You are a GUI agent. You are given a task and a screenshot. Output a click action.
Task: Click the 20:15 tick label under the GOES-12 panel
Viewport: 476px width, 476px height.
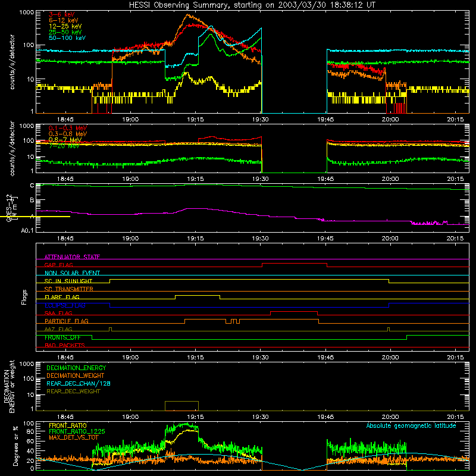(455, 239)
